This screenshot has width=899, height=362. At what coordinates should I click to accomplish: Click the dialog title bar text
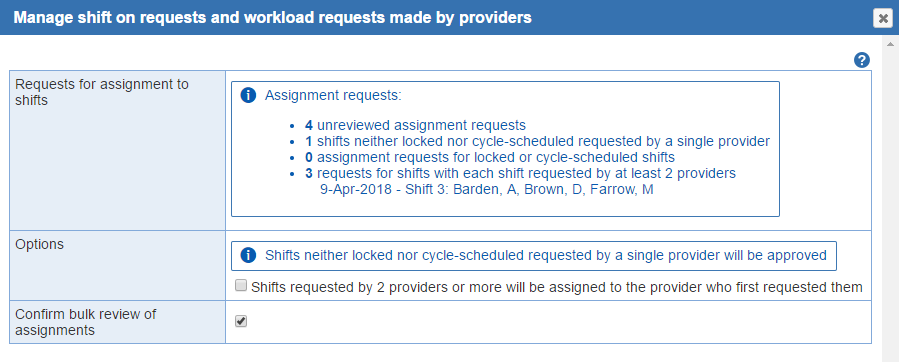pyautogui.click(x=272, y=18)
